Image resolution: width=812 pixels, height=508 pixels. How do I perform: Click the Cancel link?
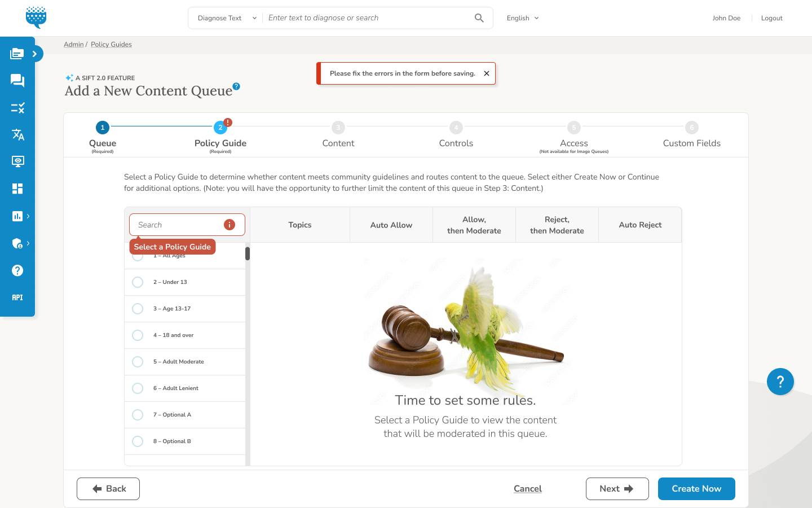click(528, 489)
